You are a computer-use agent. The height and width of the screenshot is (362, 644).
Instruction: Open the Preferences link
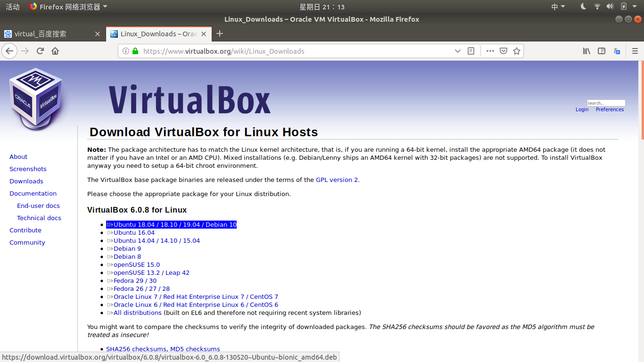pos(610,109)
